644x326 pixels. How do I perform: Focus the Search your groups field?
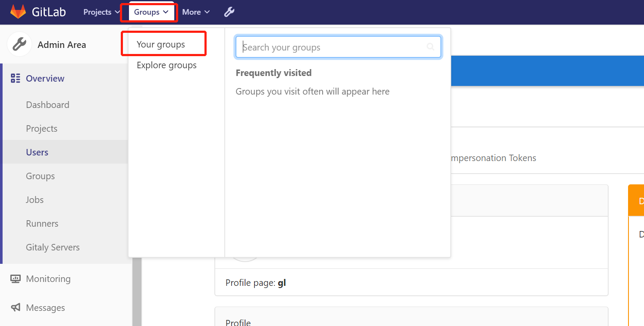tap(338, 47)
